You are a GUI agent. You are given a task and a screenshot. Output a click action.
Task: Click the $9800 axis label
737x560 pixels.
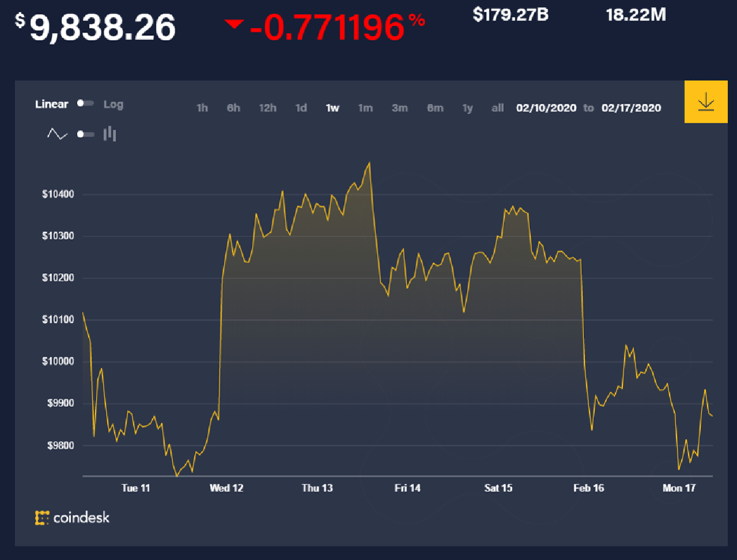click(60, 445)
